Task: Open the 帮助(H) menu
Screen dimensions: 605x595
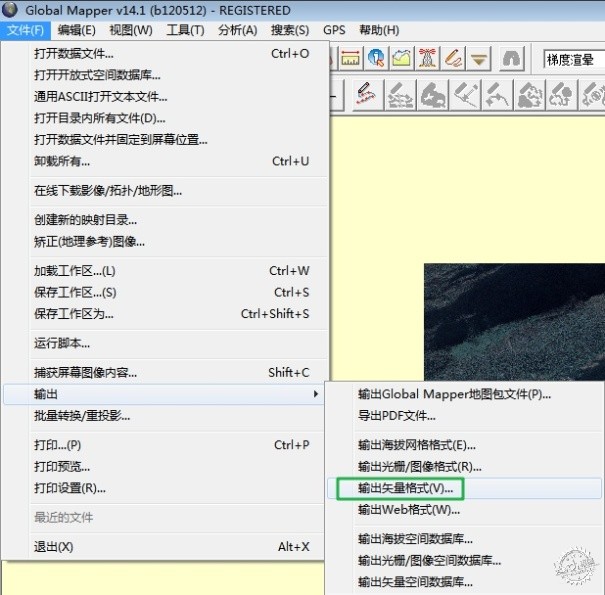Action: [x=379, y=30]
